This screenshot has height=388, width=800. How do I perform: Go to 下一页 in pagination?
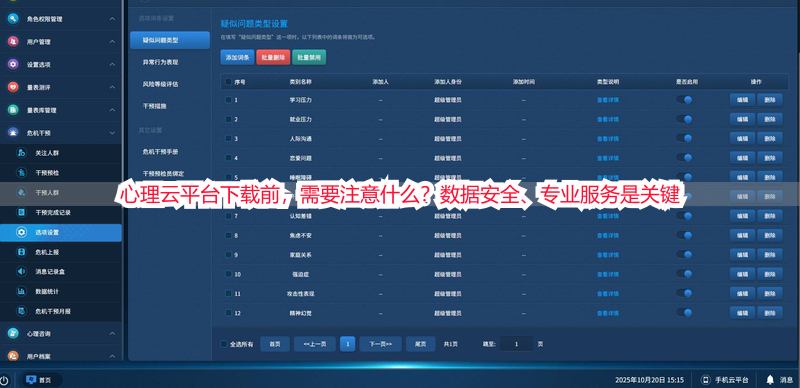click(381, 344)
